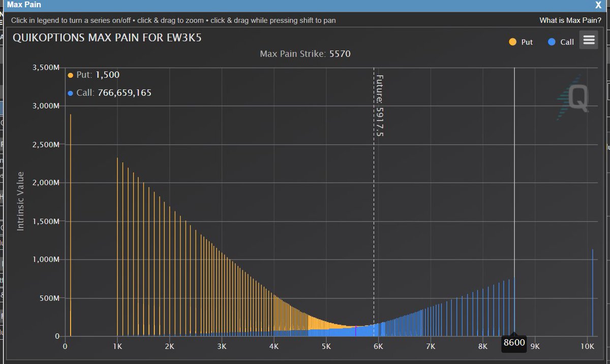Click the 3,500M y-axis label

click(x=46, y=68)
